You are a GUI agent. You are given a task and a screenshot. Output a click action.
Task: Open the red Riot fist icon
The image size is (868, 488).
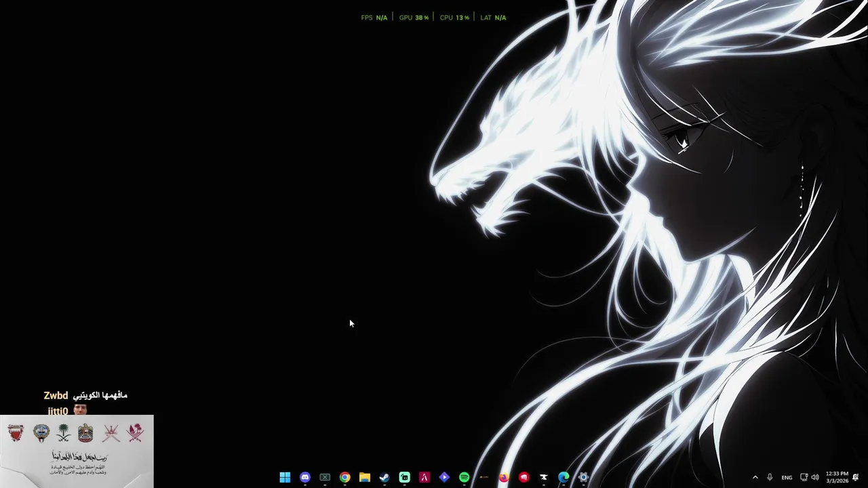coord(524,477)
